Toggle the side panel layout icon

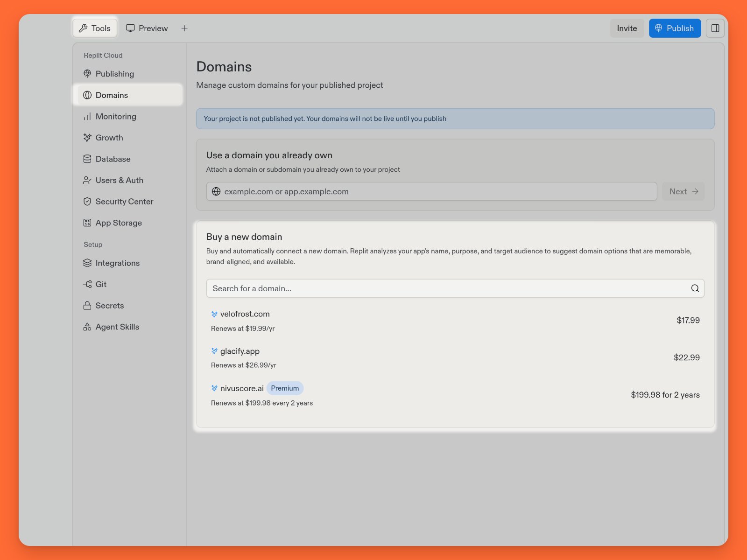(x=715, y=28)
